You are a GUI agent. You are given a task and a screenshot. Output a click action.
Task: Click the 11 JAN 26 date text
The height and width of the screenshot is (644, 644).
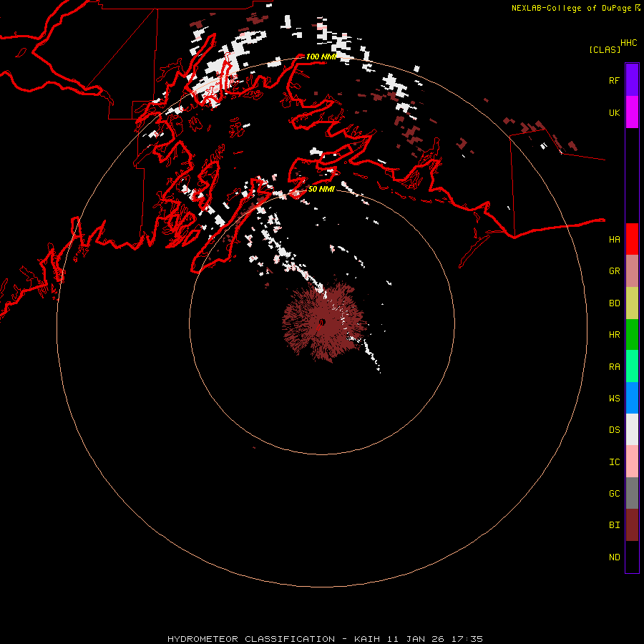pos(416,639)
